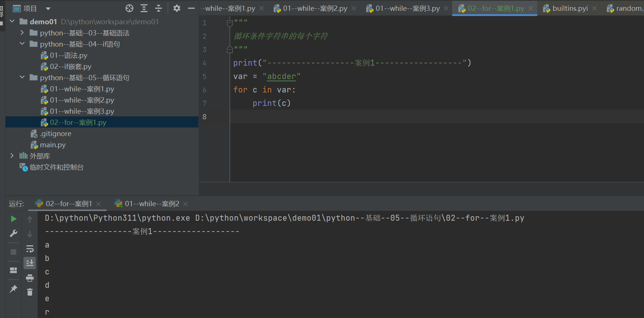Collapse the demo01 root folder
The image size is (644, 318).
12,22
